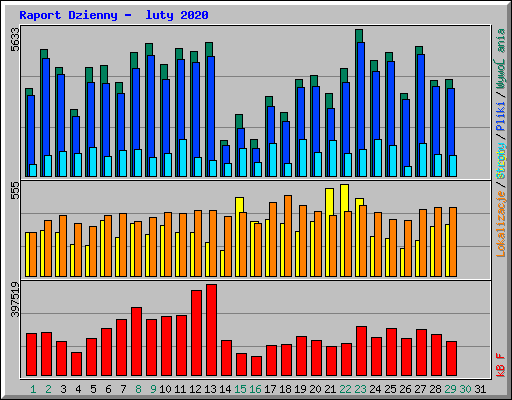Viewport: 512px width, 400px height.
Task: Click the 5633 scale value label
Action: coord(15,40)
